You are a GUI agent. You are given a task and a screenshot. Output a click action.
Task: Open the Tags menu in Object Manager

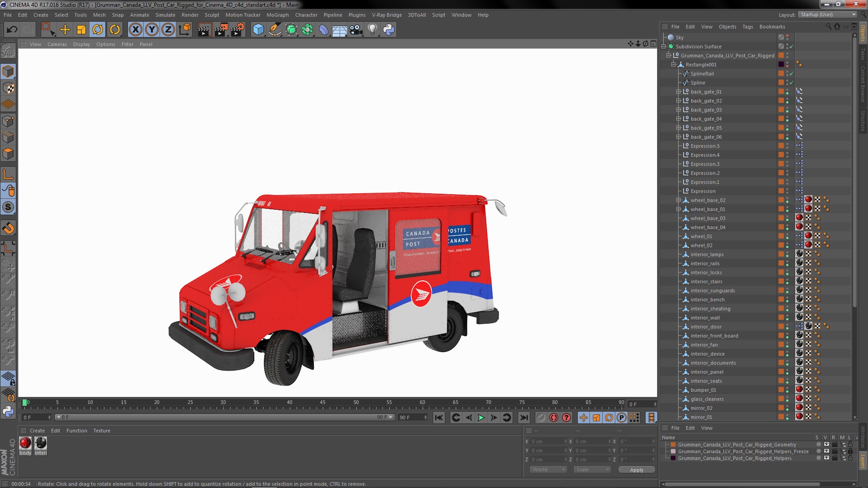(x=747, y=27)
